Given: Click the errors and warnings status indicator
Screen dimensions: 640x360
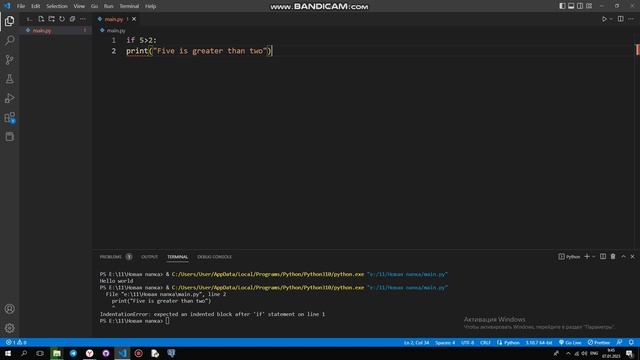Looking at the screenshot, I should pos(16,342).
